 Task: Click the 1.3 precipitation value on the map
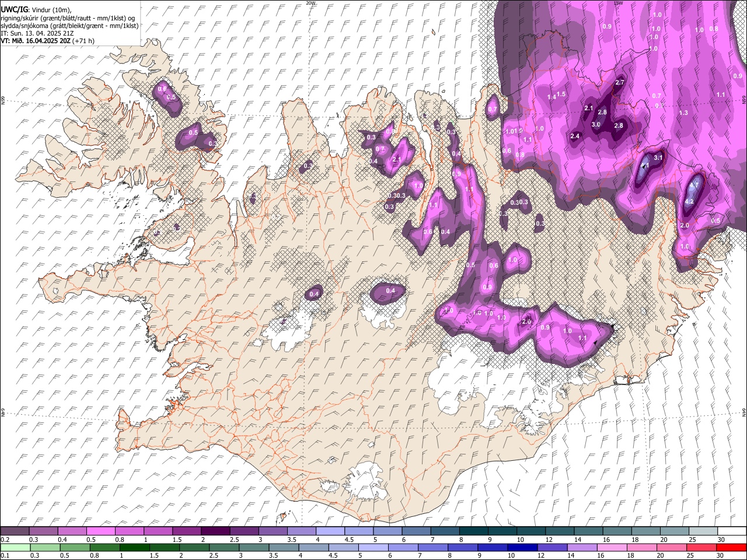click(683, 113)
